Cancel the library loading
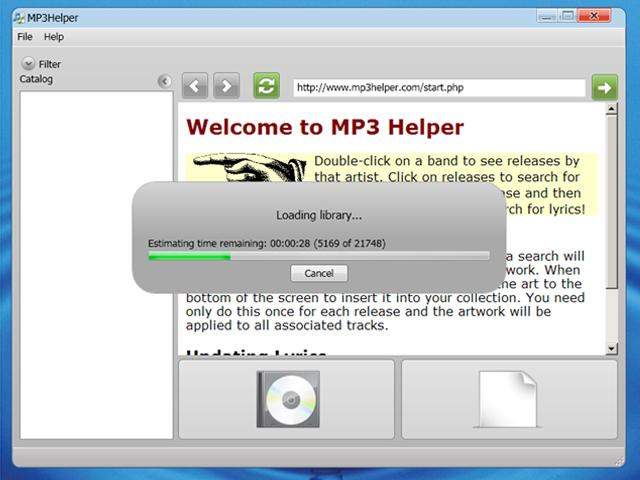 tap(319, 273)
